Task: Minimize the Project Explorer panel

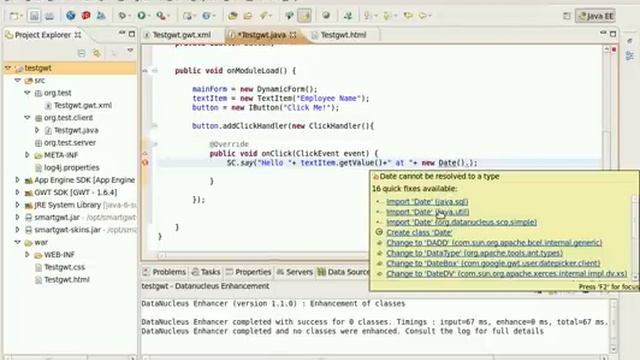Action: pyautogui.click(x=122, y=34)
